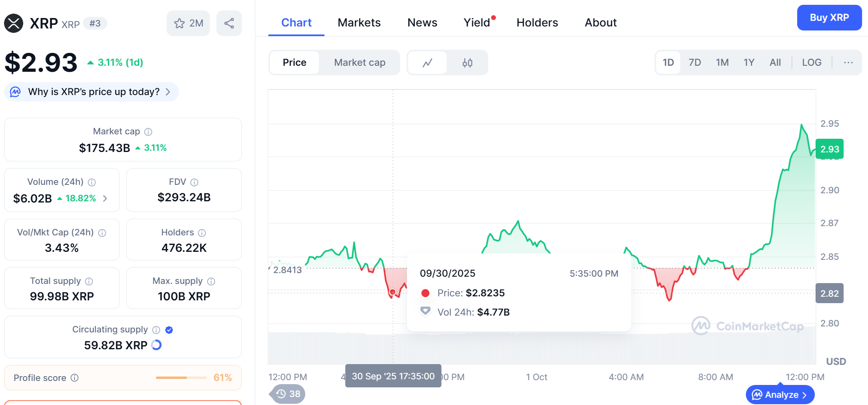The image size is (868, 405).
Task: Switch to the candlestick chart view
Action: tap(467, 63)
